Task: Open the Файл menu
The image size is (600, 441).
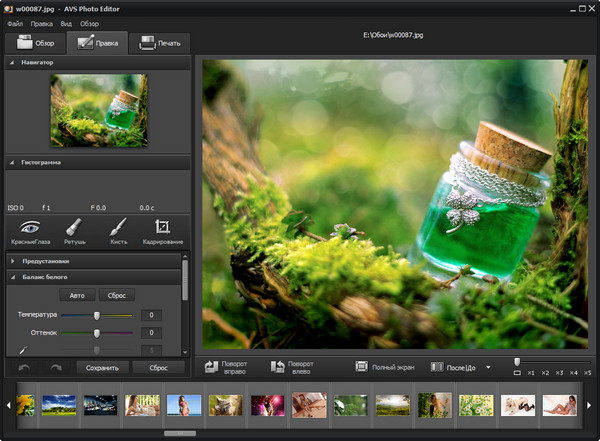Action: tap(15, 23)
